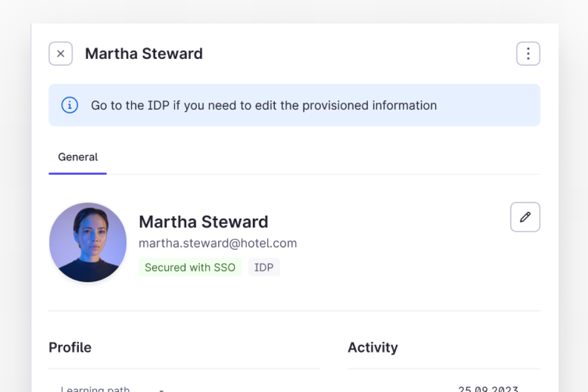
Task: Click the Learning path dash value
Action: (x=162, y=389)
